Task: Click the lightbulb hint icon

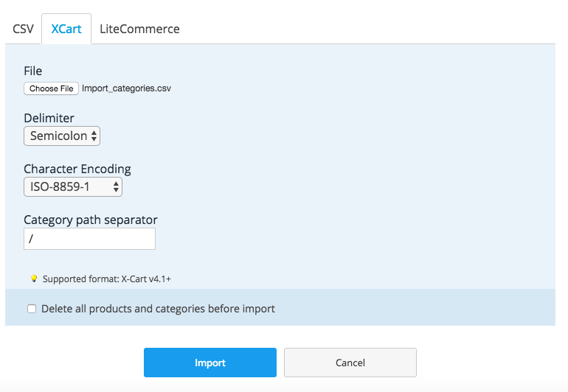Action: [x=33, y=279]
